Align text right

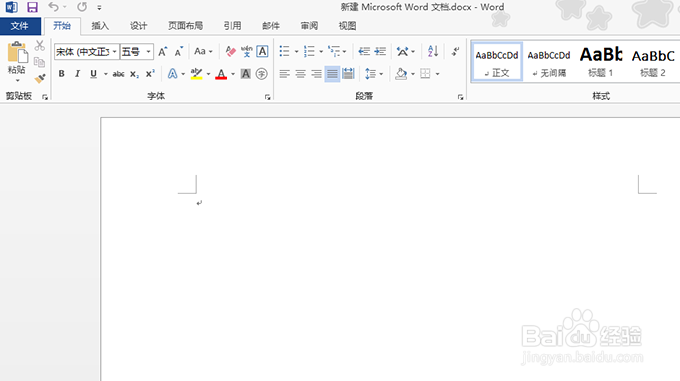click(317, 74)
